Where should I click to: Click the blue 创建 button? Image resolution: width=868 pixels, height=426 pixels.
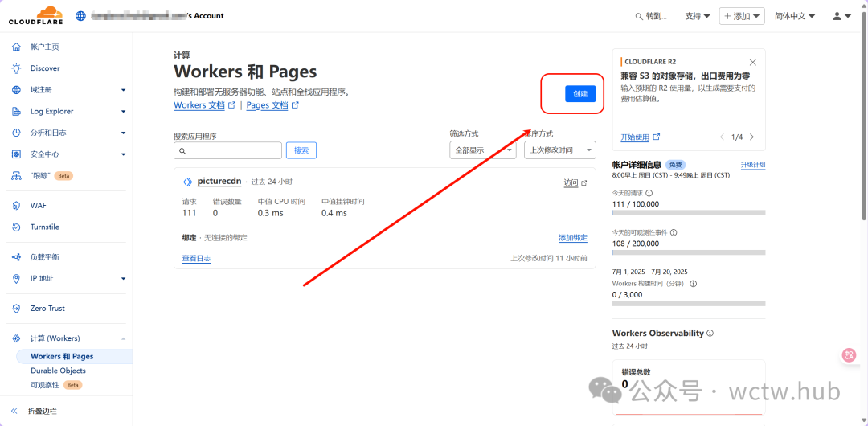click(x=579, y=94)
